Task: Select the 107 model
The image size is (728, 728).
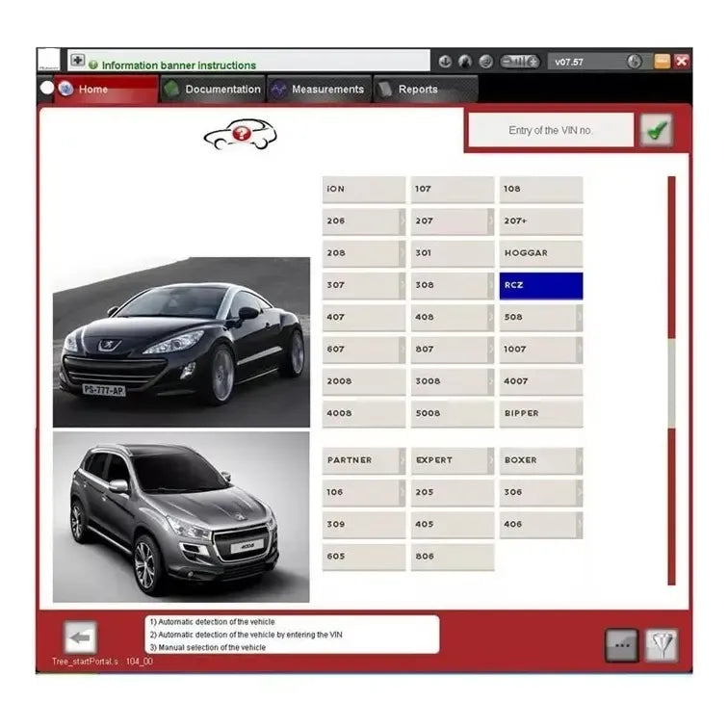Action: (x=453, y=189)
